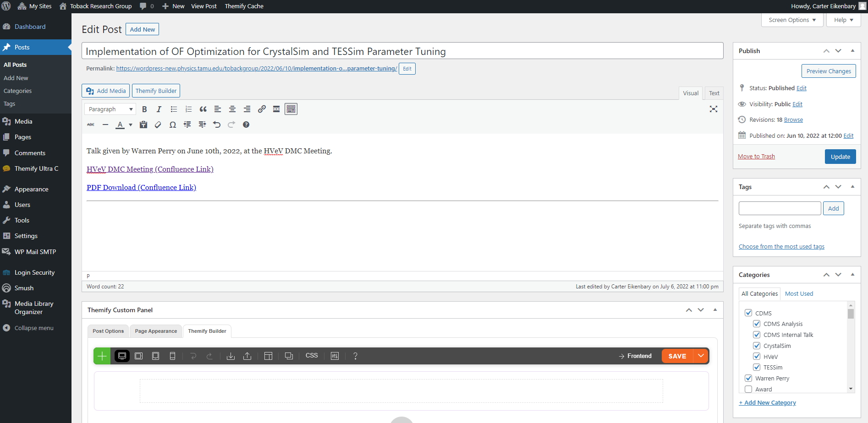Open the Special character picker
The image size is (868, 423).
(x=173, y=124)
